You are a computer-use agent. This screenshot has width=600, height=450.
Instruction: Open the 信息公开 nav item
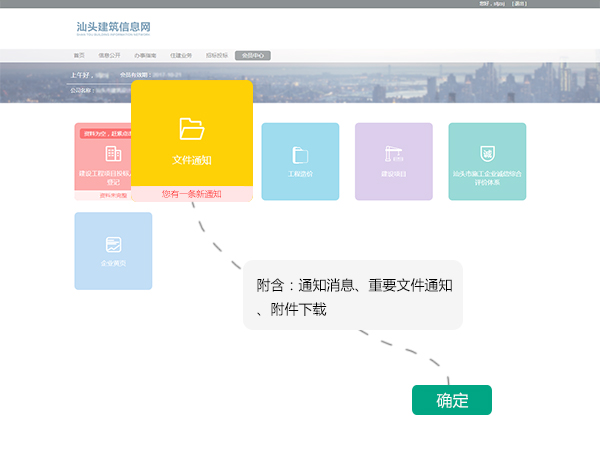tap(110, 55)
